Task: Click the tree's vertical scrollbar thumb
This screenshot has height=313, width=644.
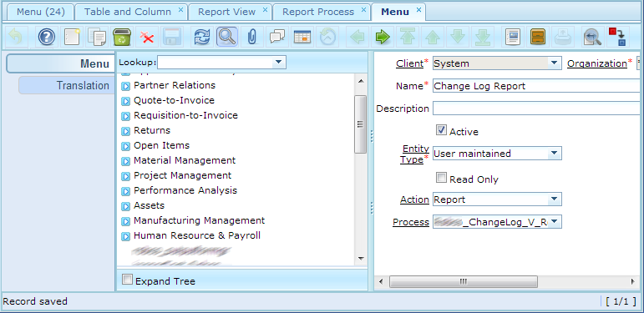Action: coord(360,124)
